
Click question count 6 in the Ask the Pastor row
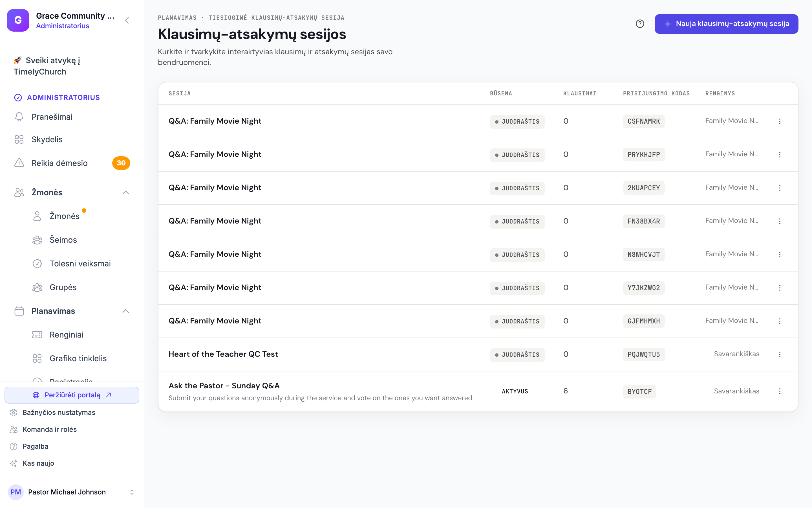click(x=565, y=391)
